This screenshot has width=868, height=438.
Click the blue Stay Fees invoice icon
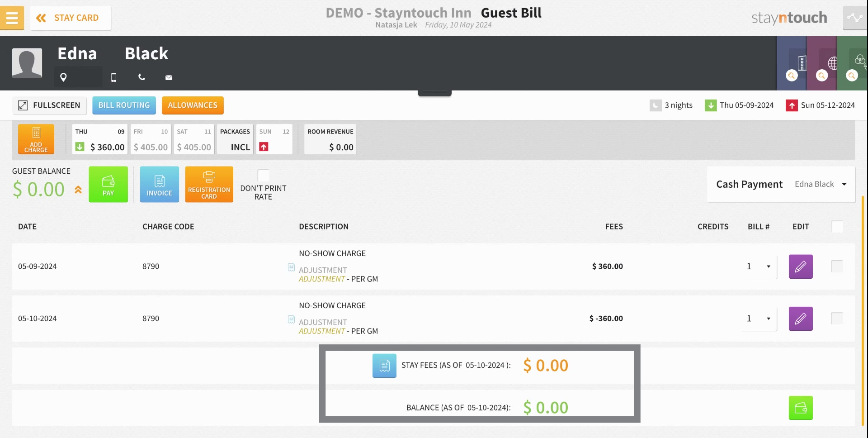pos(384,366)
